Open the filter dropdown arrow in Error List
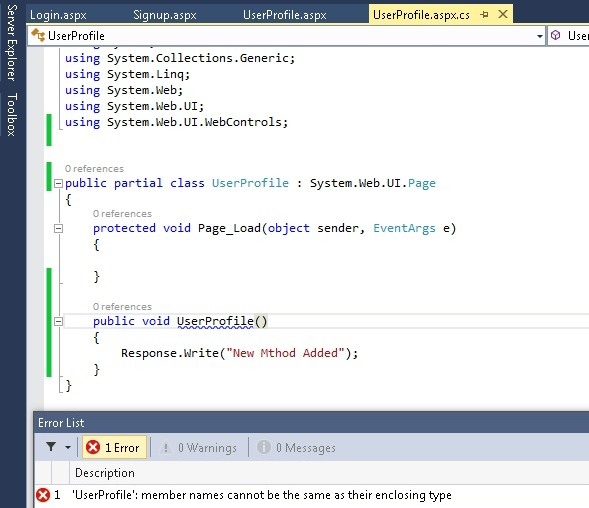 tap(68, 447)
